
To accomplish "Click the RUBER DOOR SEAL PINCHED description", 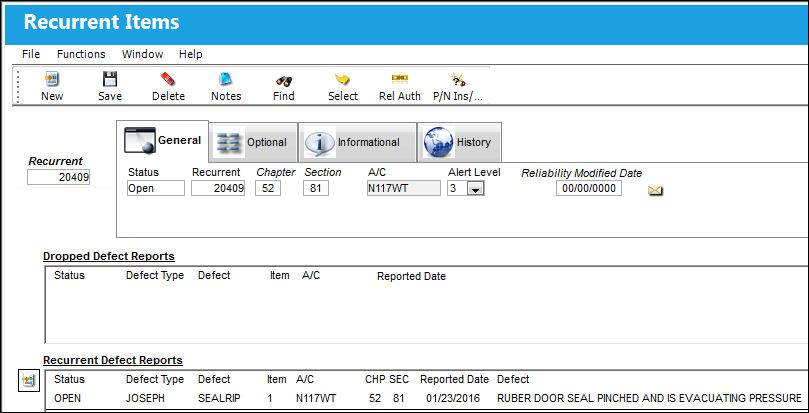I will click(x=649, y=399).
